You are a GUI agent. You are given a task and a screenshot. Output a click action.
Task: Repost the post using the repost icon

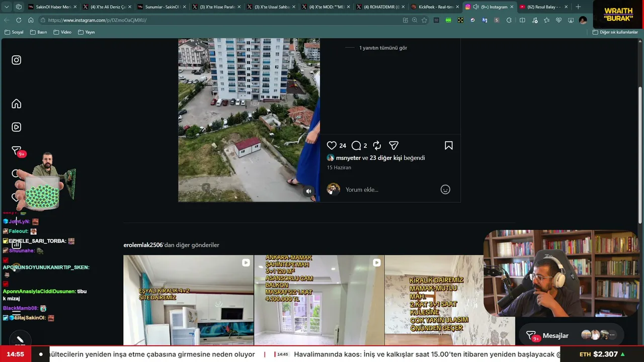[377, 145]
